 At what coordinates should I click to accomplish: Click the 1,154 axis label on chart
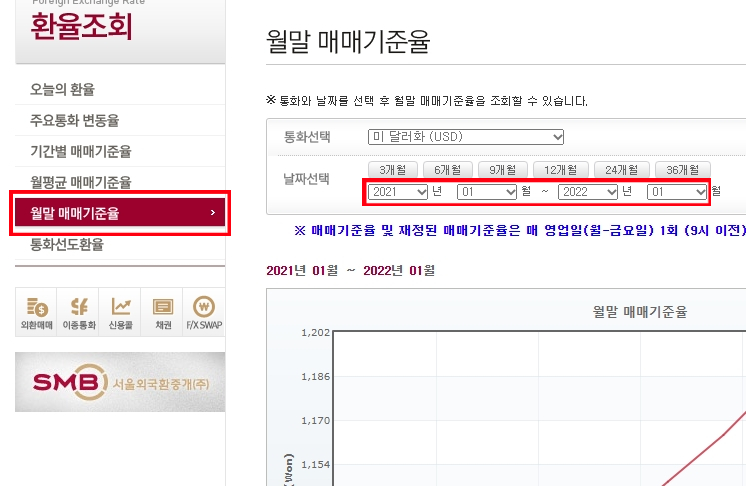pos(315,465)
